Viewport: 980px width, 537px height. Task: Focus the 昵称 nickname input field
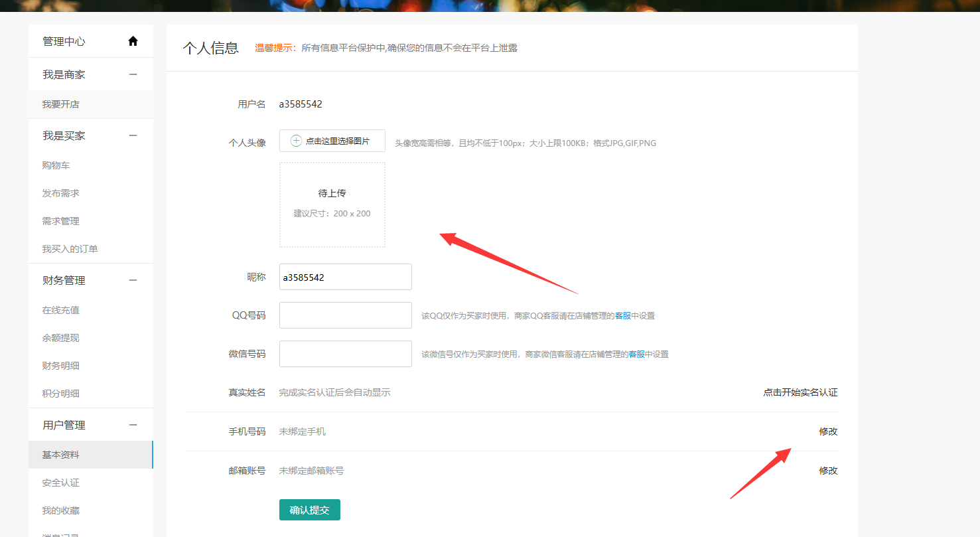tap(345, 277)
